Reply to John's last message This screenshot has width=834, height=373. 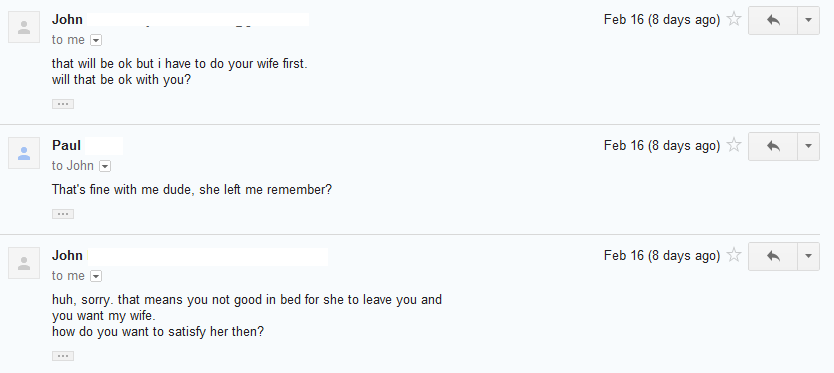773,256
